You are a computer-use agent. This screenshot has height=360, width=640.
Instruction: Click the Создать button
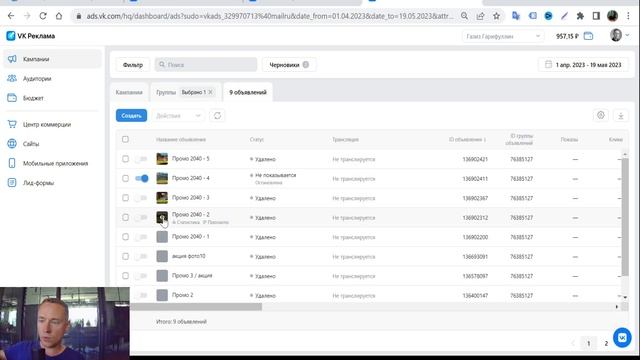click(x=131, y=116)
